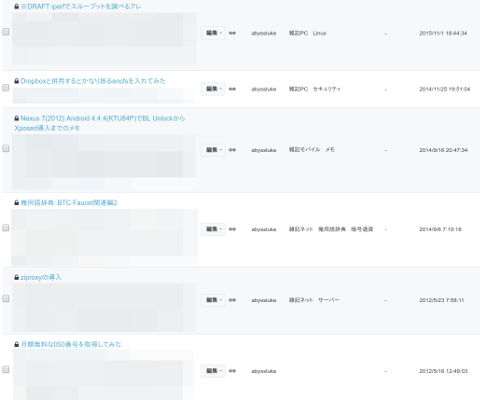Click the date 2014/9/6 7:19:18
This screenshot has width=480, height=400.
[440, 229]
